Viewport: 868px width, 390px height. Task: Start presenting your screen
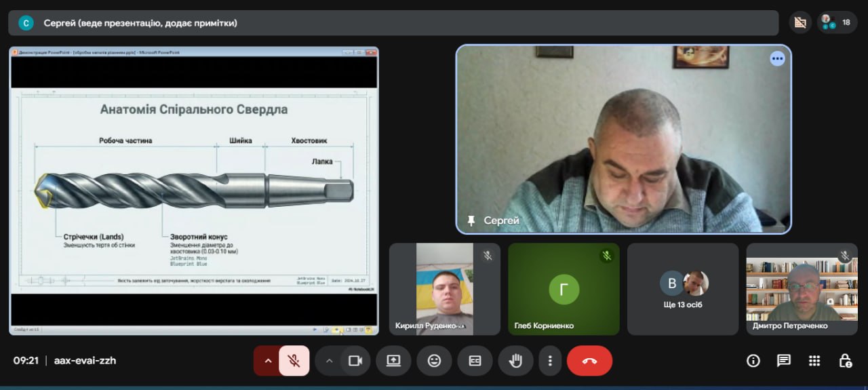(393, 361)
